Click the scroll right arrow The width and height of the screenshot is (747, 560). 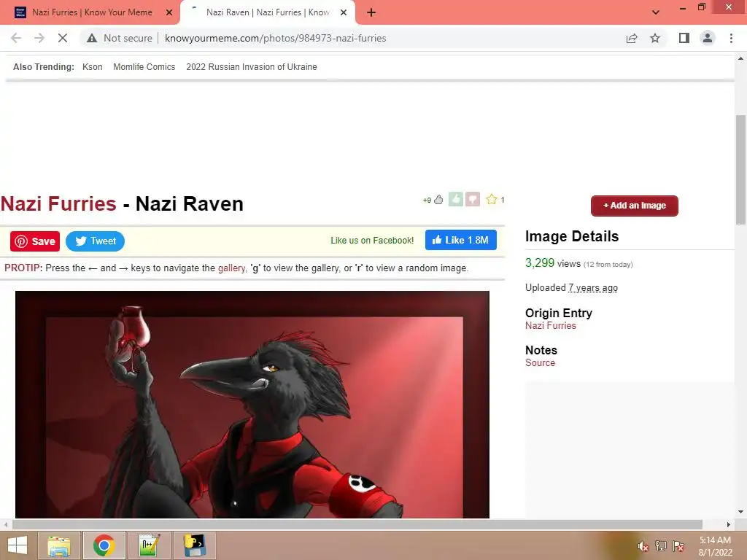[x=729, y=524]
